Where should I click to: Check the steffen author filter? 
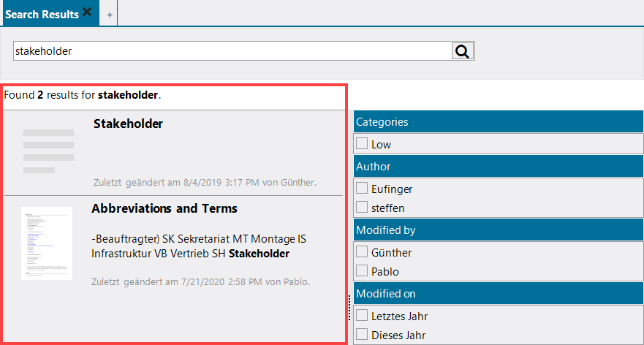(362, 208)
